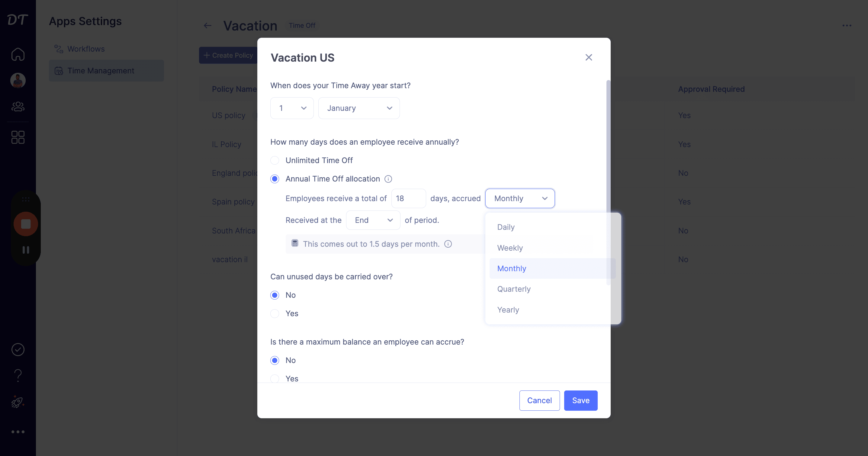Click the Policy Name column header
868x456 pixels.
point(234,89)
